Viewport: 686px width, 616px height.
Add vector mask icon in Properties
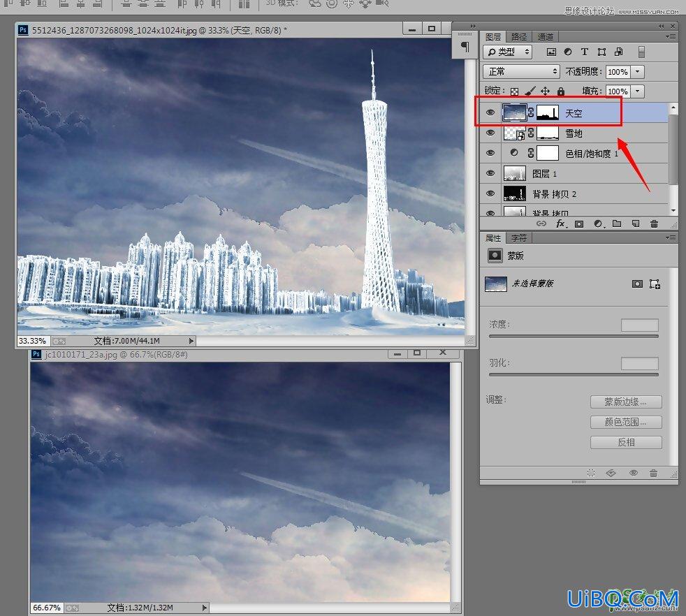click(x=655, y=284)
